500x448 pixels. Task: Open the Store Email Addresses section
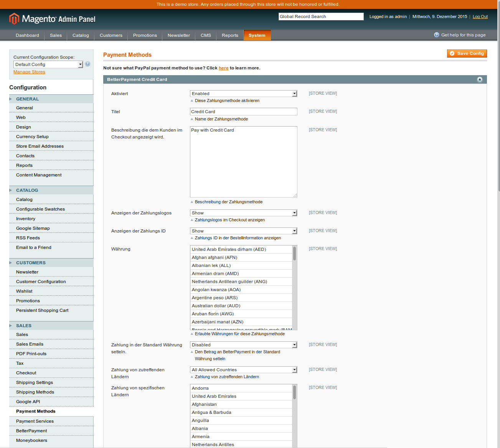point(51,146)
